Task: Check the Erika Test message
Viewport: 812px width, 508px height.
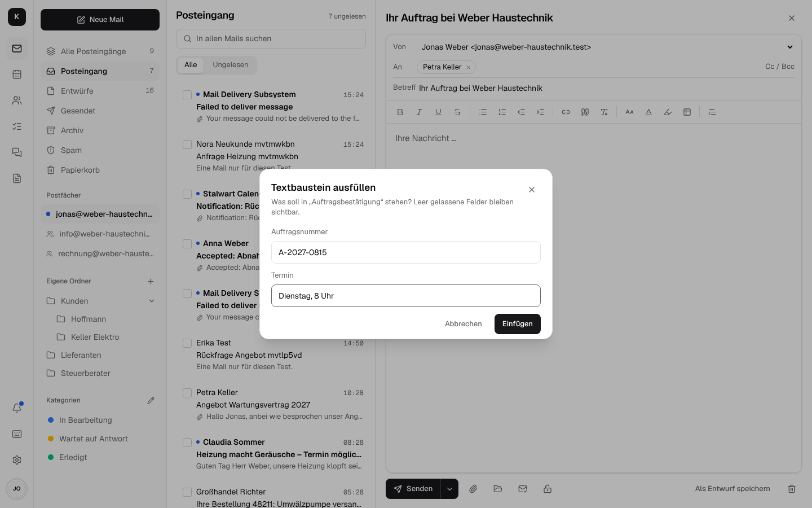Action: coord(187,343)
